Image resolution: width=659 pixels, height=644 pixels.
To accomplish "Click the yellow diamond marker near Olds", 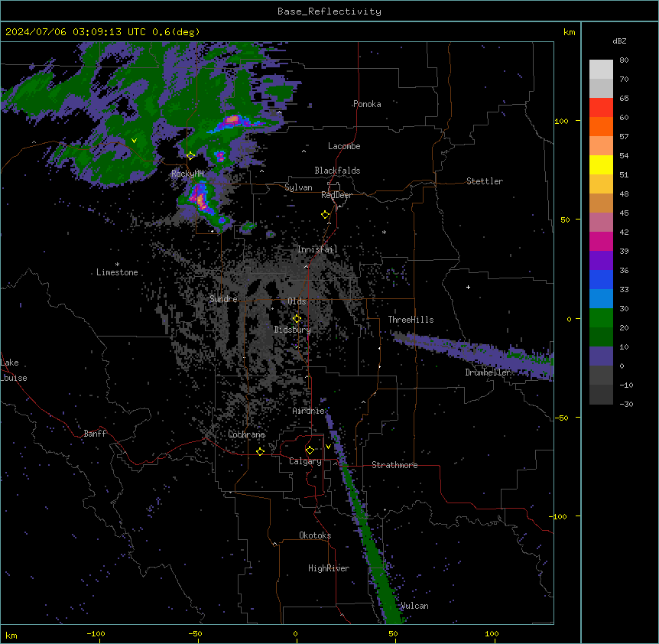I will click(x=297, y=319).
